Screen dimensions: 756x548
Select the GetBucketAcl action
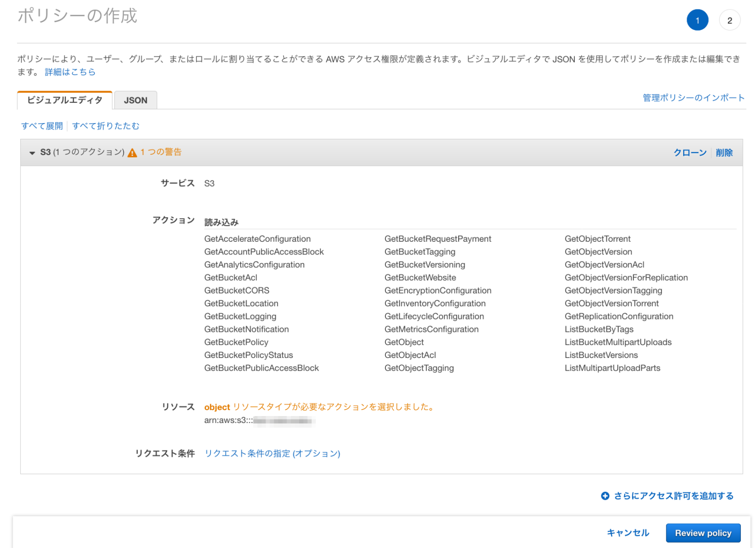pyautogui.click(x=230, y=277)
